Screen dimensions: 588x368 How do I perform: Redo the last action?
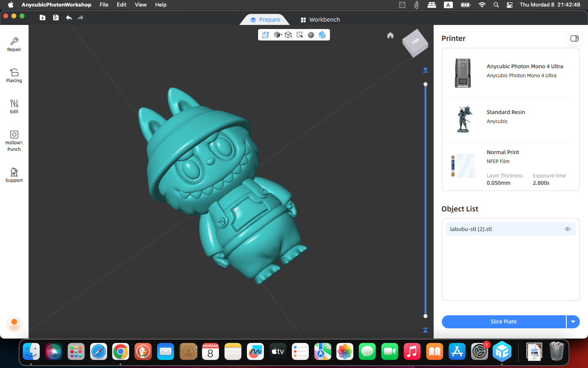(80, 18)
